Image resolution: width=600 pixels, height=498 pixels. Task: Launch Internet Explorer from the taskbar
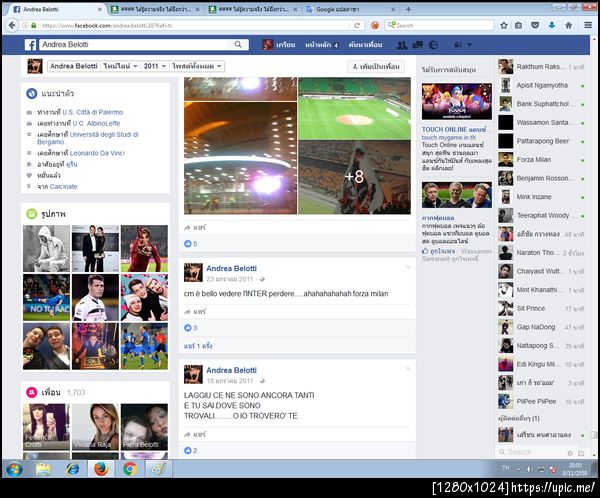click(72, 469)
